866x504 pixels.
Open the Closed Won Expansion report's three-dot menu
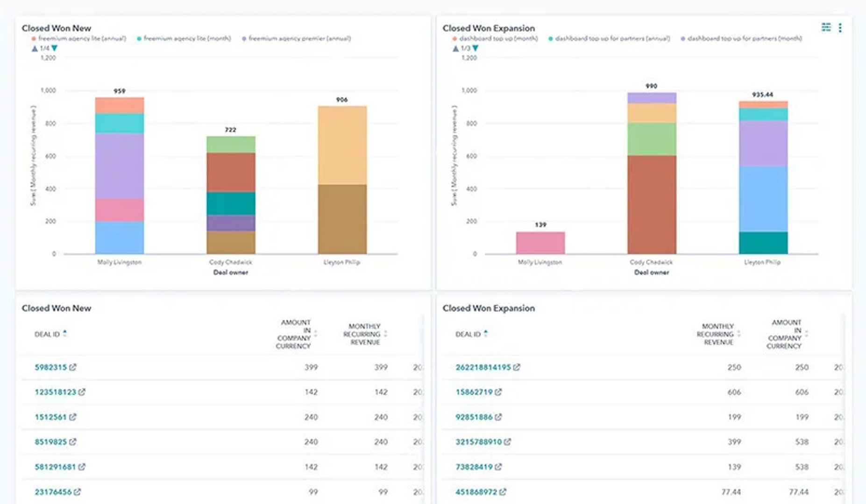click(840, 28)
